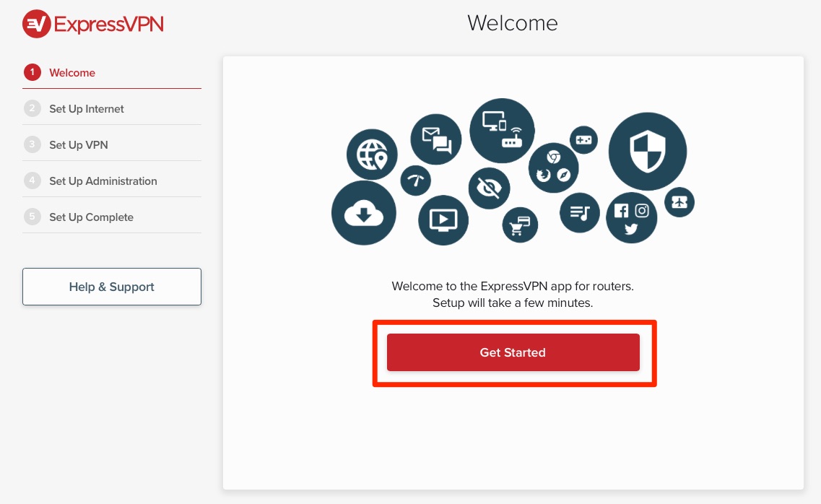Viewport: 821px width, 504px height.
Task: Click the shield security icon
Action: (647, 152)
